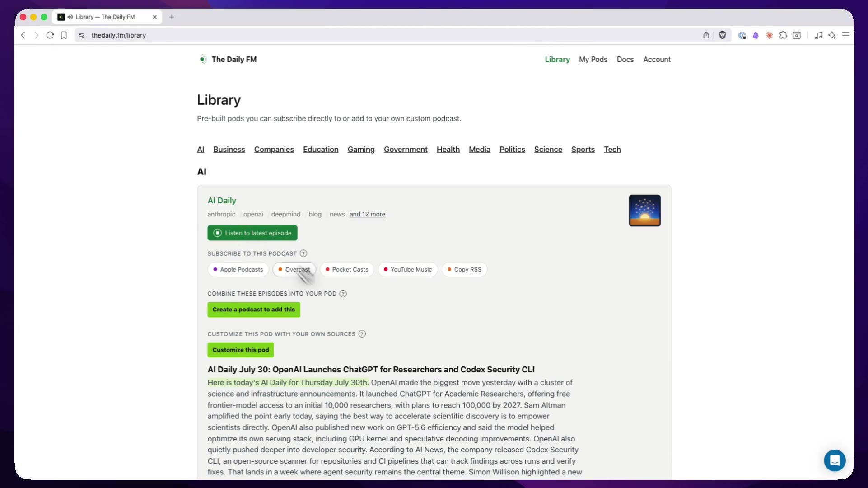Image resolution: width=868 pixels, height=488 pixels.
Task: Click the share icon in the address bar
Action: click(706, 35)
